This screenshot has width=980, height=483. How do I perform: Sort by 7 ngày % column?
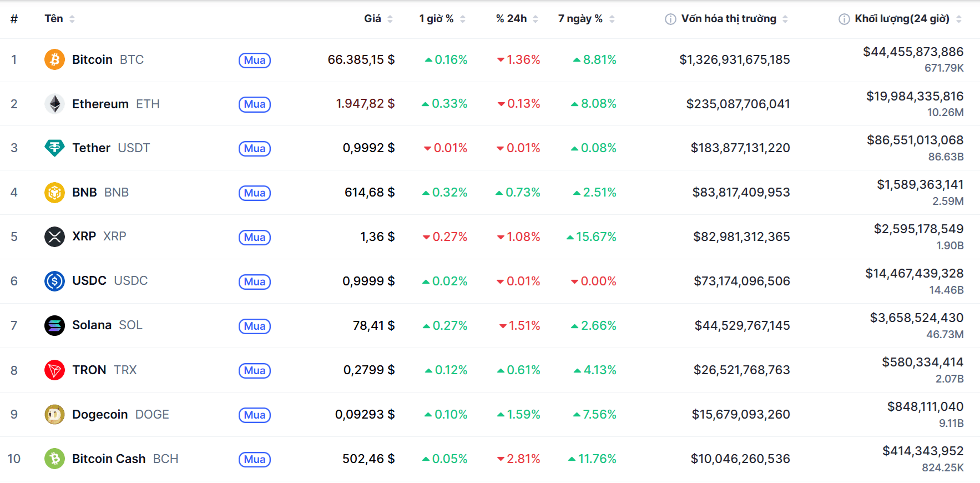[x=587, y=19]
